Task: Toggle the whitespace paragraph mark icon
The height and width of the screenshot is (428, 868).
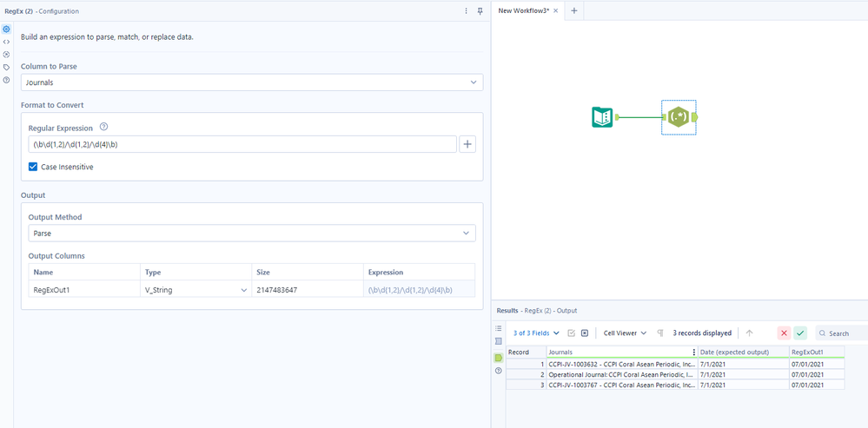Action: pos(659,333)
